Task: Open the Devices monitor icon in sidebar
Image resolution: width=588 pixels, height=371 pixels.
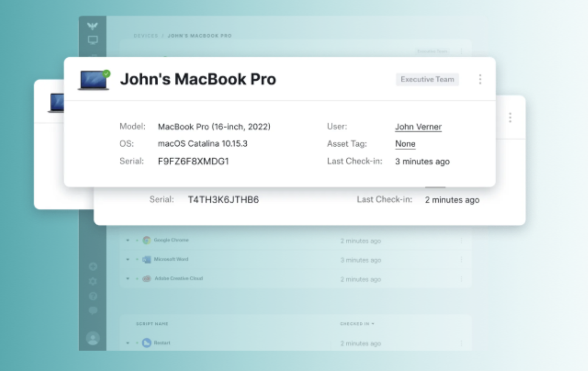Action: [93, 40]
